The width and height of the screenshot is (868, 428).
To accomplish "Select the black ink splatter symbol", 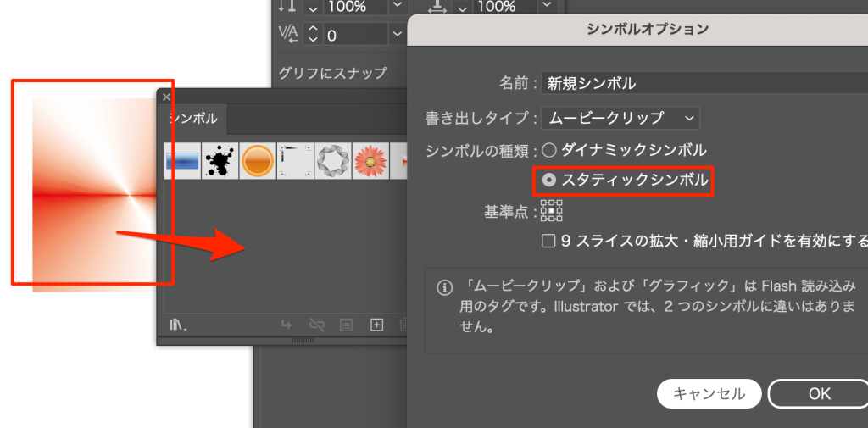I will coord(220,160).
